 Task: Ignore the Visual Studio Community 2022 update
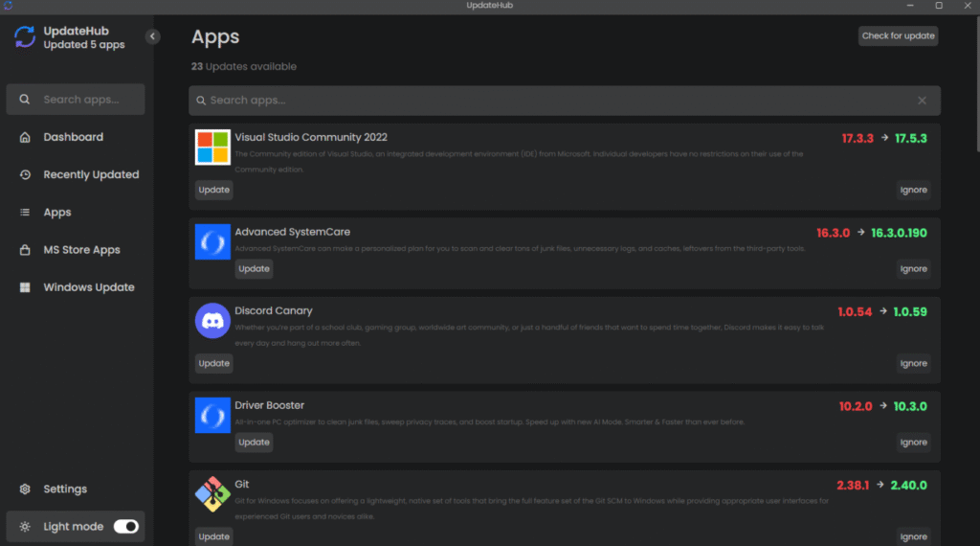coord(913,190)
